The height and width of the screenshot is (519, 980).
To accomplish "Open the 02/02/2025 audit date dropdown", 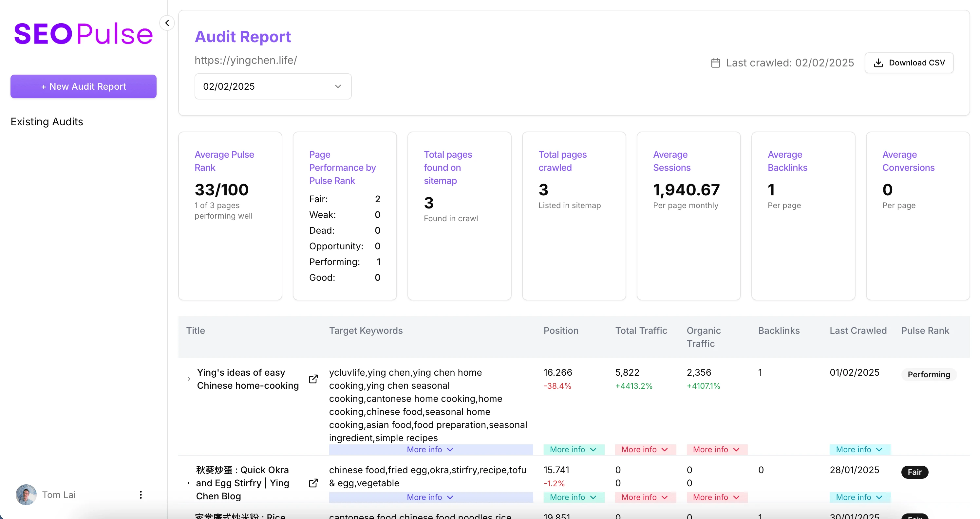I will (273, 86).
